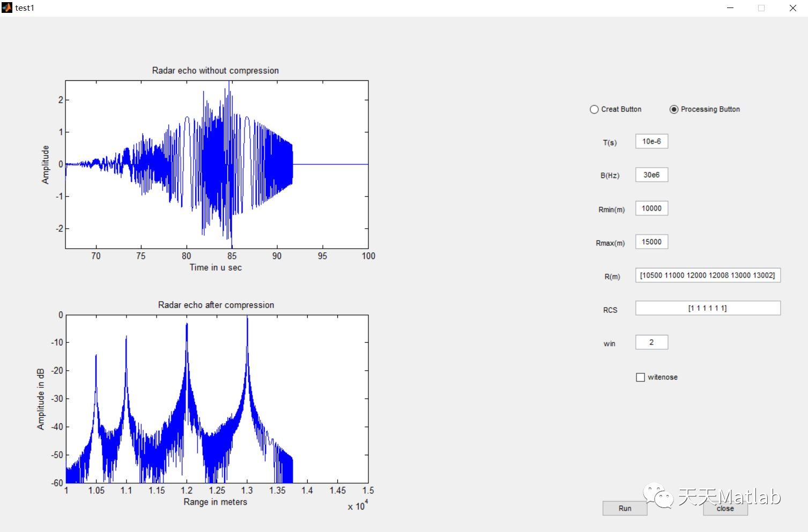Click the T(s) label
Viewport: 808px width, 532px height.
point(610,143)
